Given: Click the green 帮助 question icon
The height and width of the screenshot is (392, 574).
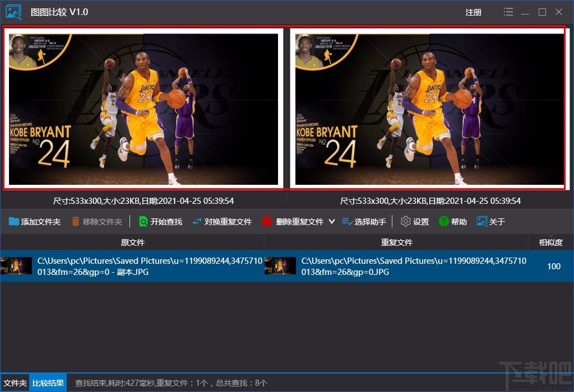Looking at the screenshot, I should point(443,222).
